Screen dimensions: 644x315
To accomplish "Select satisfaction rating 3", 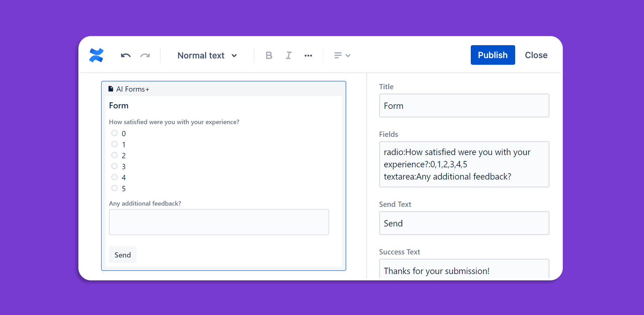I will (x=114, y=166).
